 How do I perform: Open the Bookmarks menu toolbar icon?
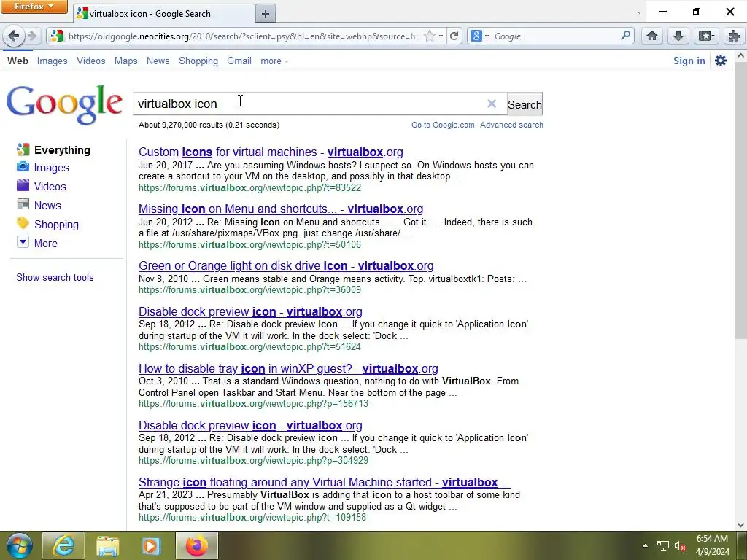click(x=705, y=36)
